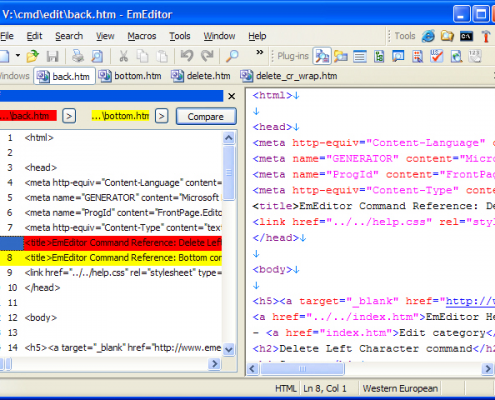Close the diff panel with the X
The width and height of the screenshot is (495, 400).
click(x=231, y=96)
